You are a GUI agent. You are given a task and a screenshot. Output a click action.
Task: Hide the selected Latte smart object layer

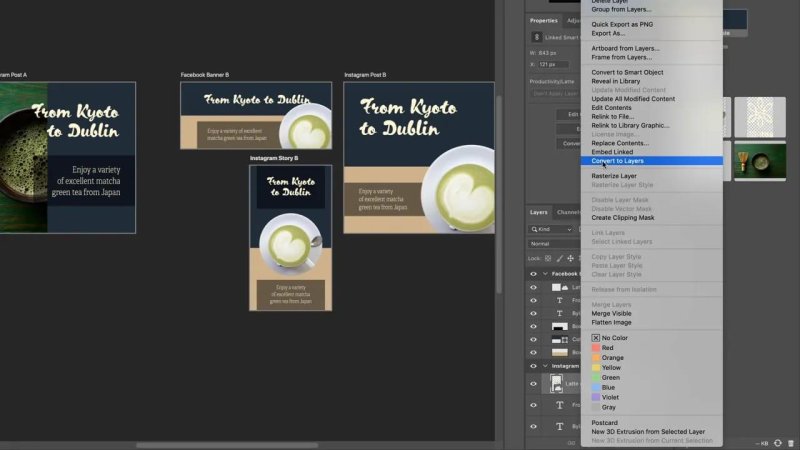[533, 384]
